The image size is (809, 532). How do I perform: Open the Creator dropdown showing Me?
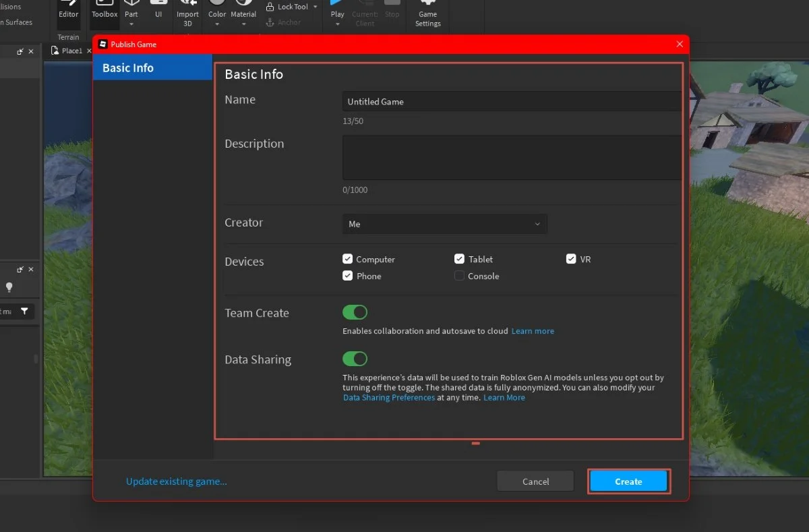(x=445, y=224)
